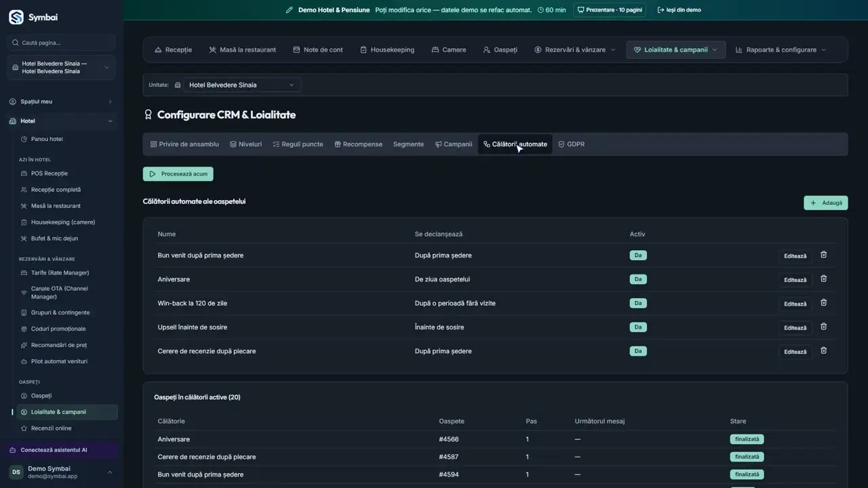Click the Adaugă button
Viewport: 868px width, 488px height.
[825, 203]
